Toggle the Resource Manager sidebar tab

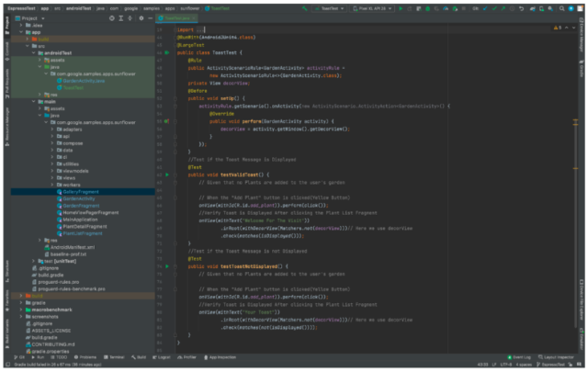point(7,127)
